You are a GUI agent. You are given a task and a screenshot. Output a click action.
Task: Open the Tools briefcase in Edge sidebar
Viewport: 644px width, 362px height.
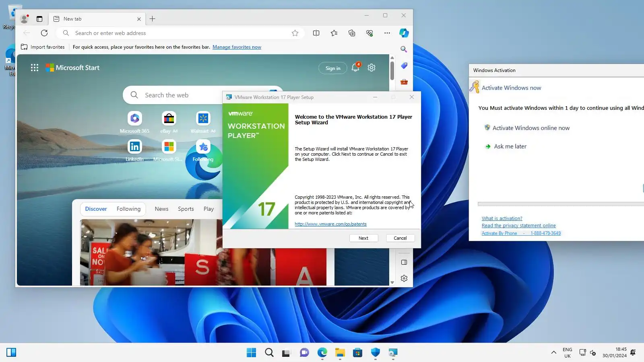[x=404, y=82]
